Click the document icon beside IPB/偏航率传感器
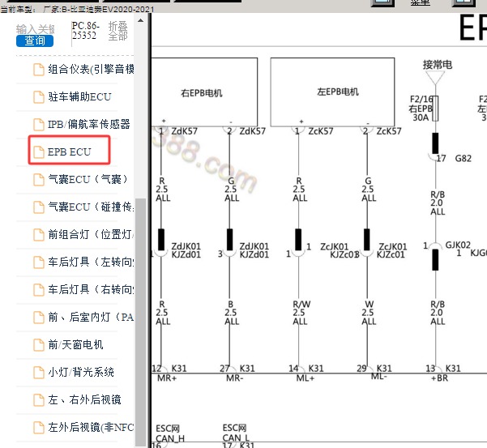The height and width of the screenshot is (448, 487). [39, 125]
